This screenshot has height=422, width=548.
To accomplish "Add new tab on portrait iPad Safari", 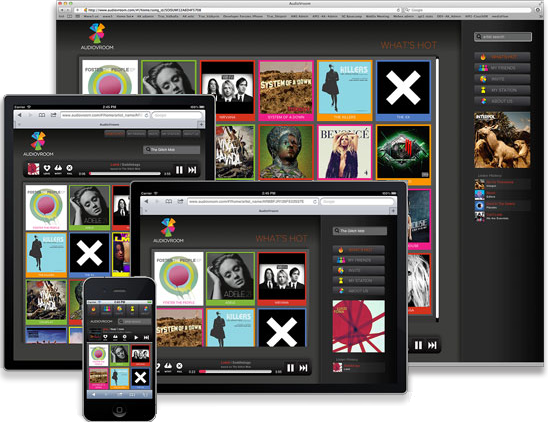I will coord(201,124).
